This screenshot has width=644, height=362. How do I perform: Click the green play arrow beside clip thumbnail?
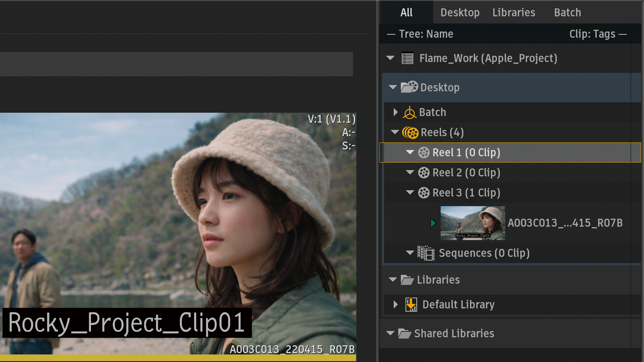tap(433, 223)
